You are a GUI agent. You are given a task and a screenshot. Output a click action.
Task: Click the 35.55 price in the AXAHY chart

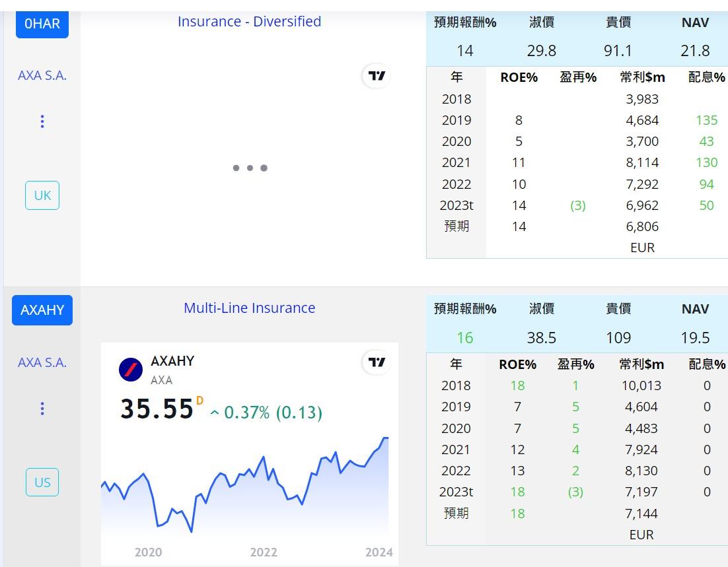tap(157, 409)
